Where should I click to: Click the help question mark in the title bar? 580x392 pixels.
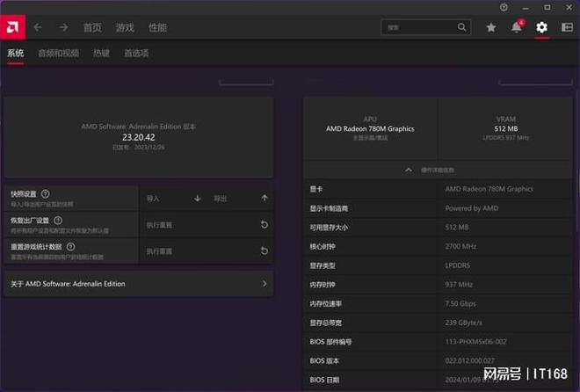coord(504,7)
